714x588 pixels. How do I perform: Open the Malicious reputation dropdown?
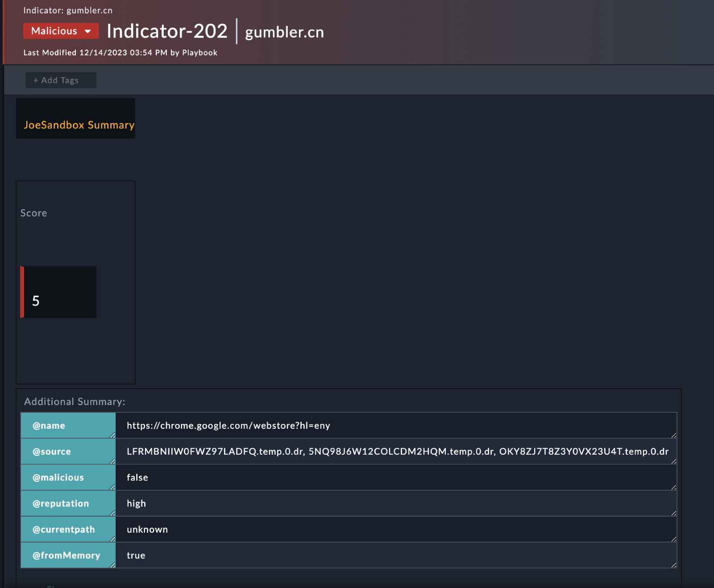61,31
